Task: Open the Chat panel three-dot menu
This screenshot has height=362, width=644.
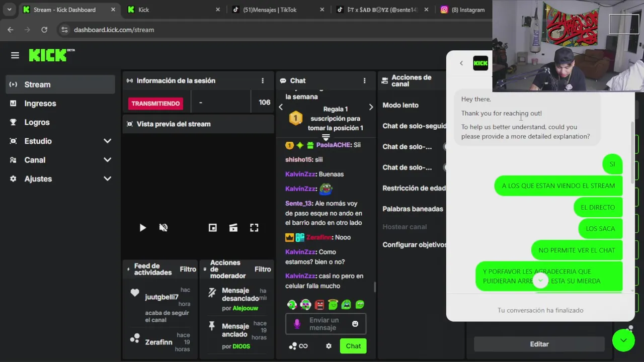Action: coord(364,80)
